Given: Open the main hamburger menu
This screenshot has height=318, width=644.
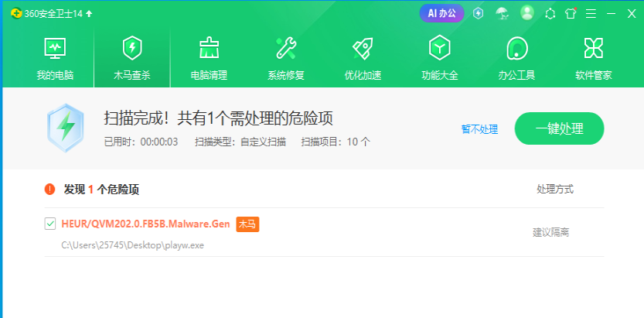Looking at the screenshot, I should 591,14.
